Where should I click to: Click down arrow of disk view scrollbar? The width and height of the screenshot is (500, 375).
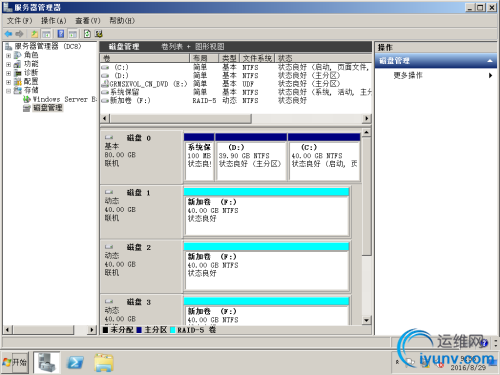[x=366, y=320]
